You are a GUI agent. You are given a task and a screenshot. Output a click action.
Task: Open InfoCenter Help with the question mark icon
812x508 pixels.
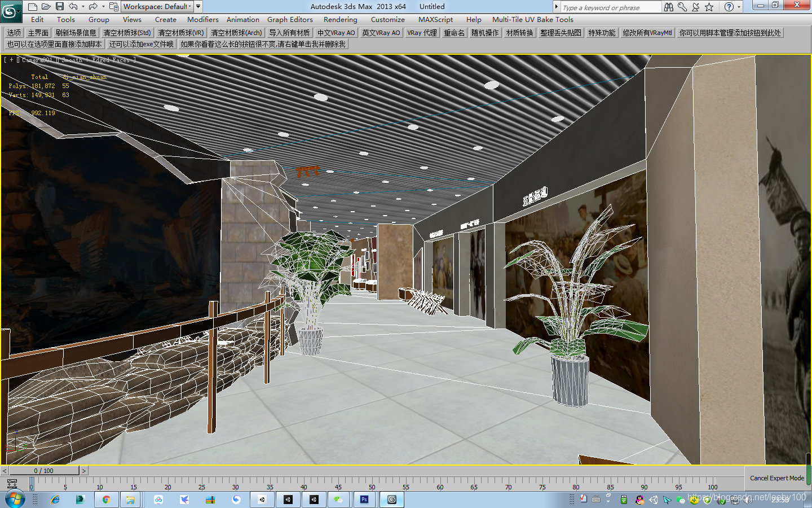tap(729, 6)
